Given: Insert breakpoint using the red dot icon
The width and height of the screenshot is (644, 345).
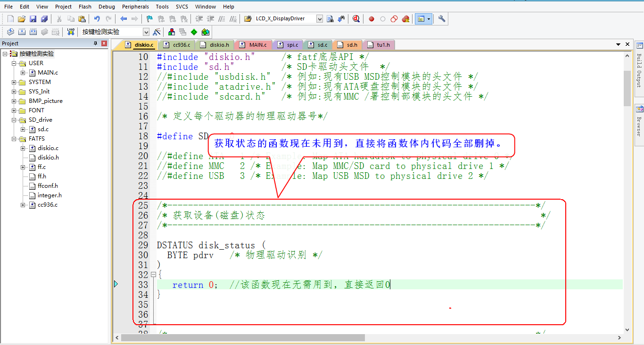Looking at the screenshot, I should (372, 19).
